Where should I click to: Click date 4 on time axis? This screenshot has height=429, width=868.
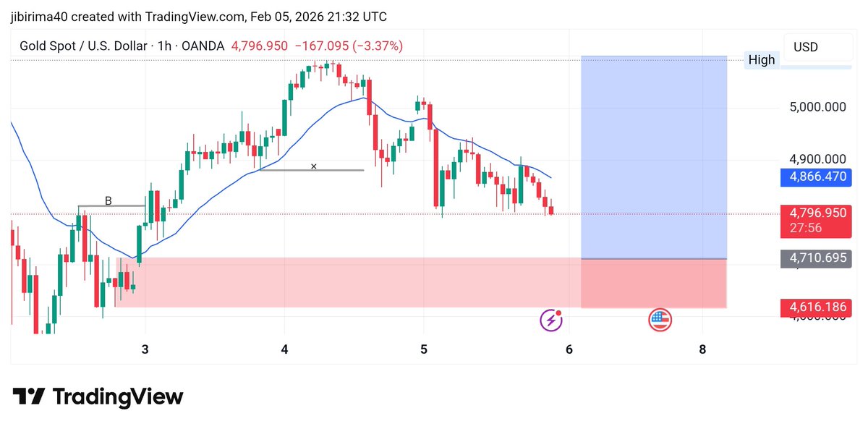(285, 349)
